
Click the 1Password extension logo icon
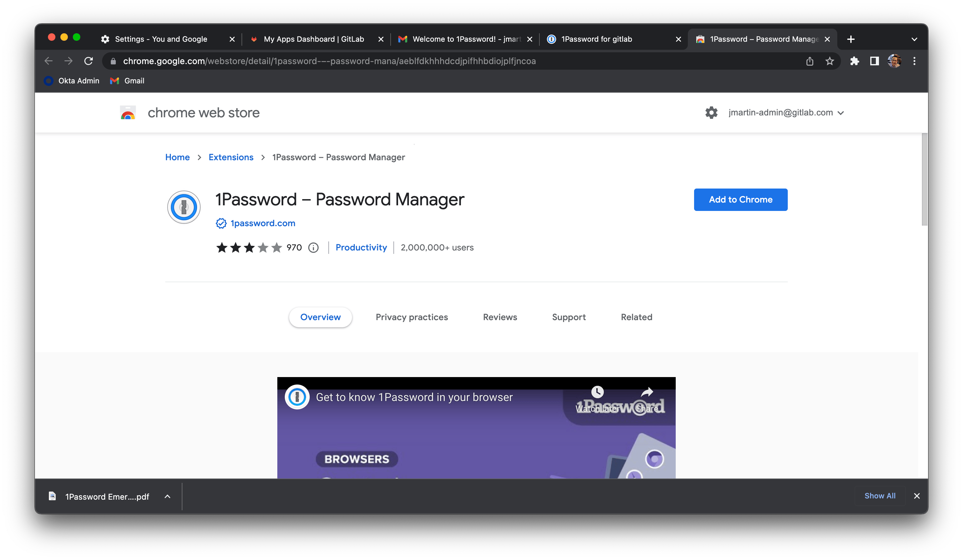(184, 207)
